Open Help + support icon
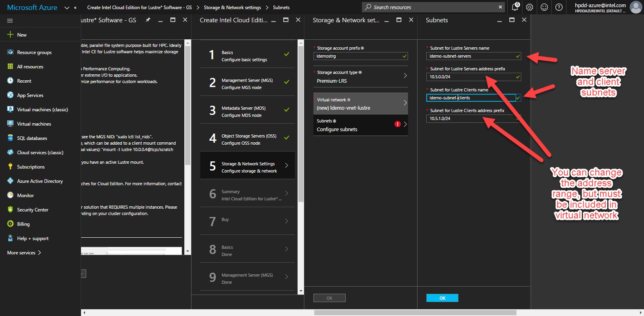 (10, 238)
